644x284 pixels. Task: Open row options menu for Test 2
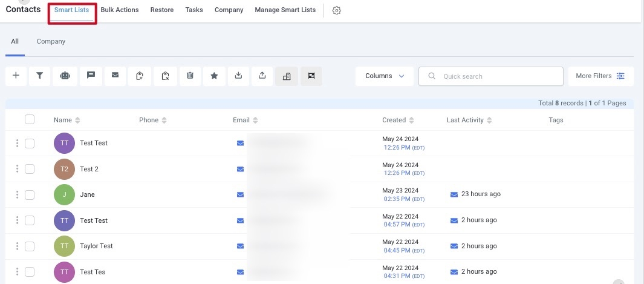click(x=17, y=169)
